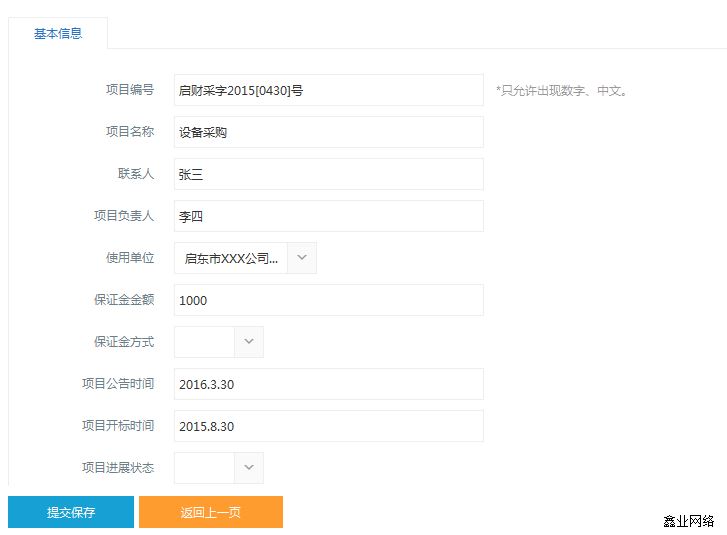Select the 项目开标时间 field with 2015.8.30
The image size is (727, 535).
328,426
